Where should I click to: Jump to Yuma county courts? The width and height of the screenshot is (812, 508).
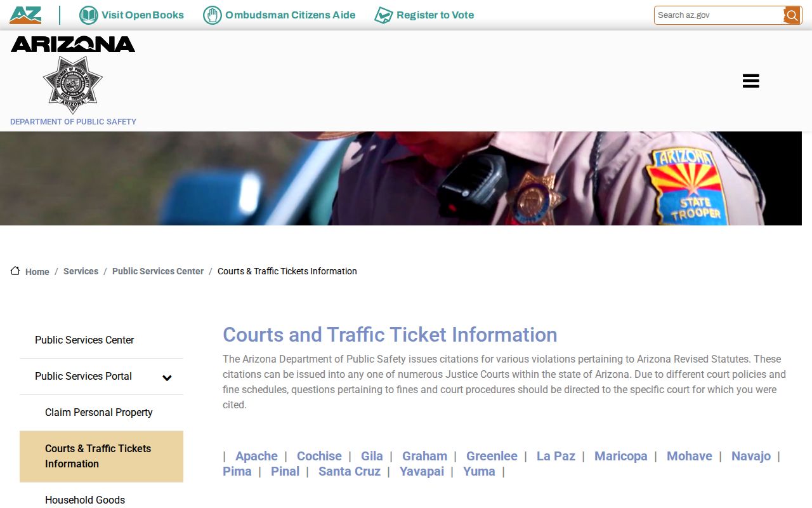479,471
